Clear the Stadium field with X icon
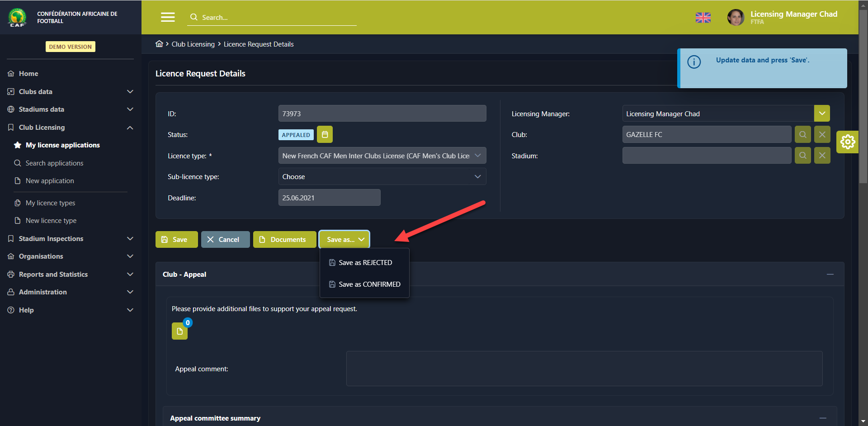 tap(822, 156)
